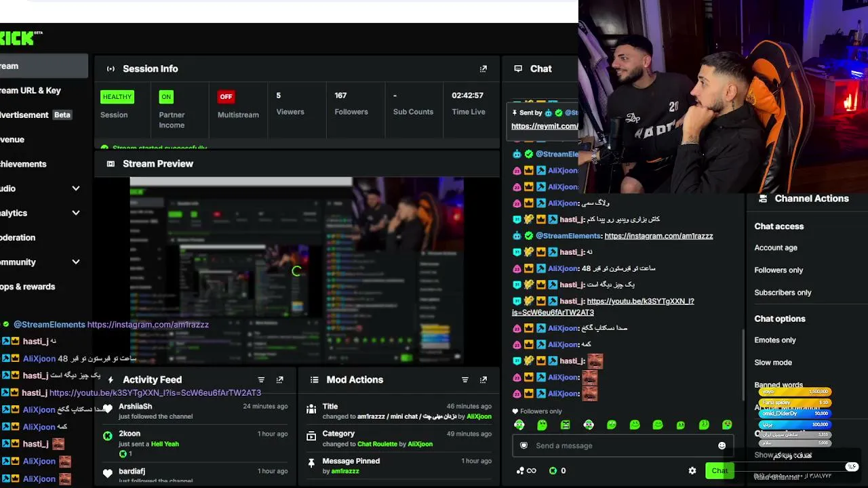Click the Stream Preview video thumbnail
Viewport: 868px width, 488px height.
[x=296, y=270]
